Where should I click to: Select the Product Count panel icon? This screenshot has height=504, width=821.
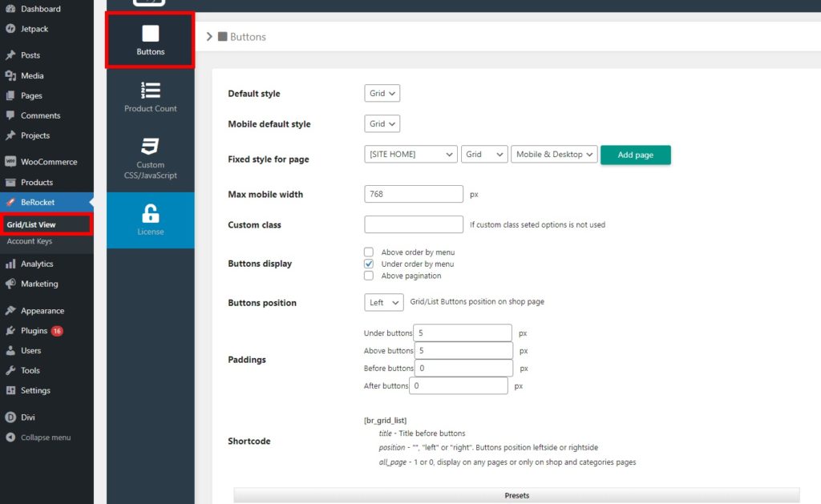(x=150, y=93)
